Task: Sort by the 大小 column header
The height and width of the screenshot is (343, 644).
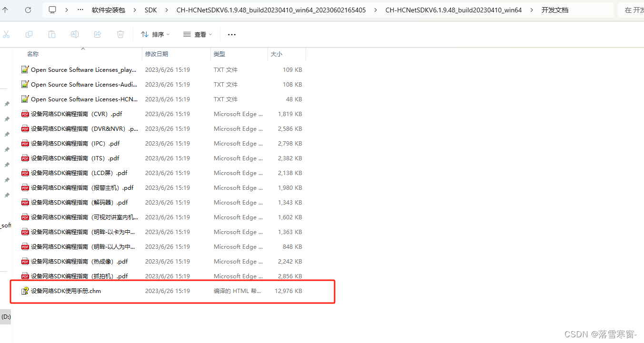Action: coord(277,54)
